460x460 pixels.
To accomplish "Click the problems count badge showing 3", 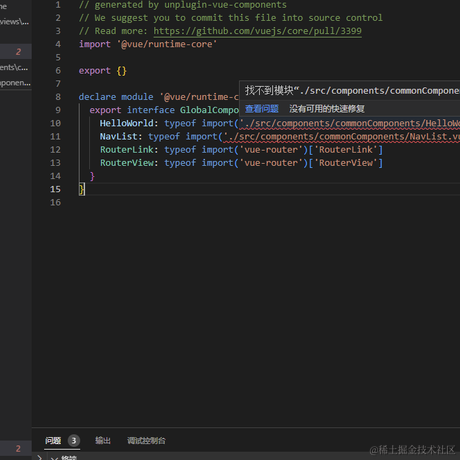I will [x=74, y=441].
